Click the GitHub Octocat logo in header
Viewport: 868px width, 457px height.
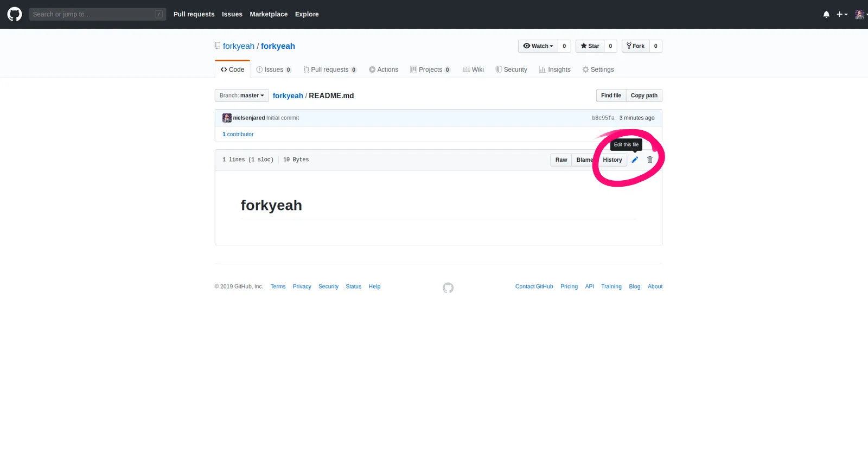(x=15, y=14)
